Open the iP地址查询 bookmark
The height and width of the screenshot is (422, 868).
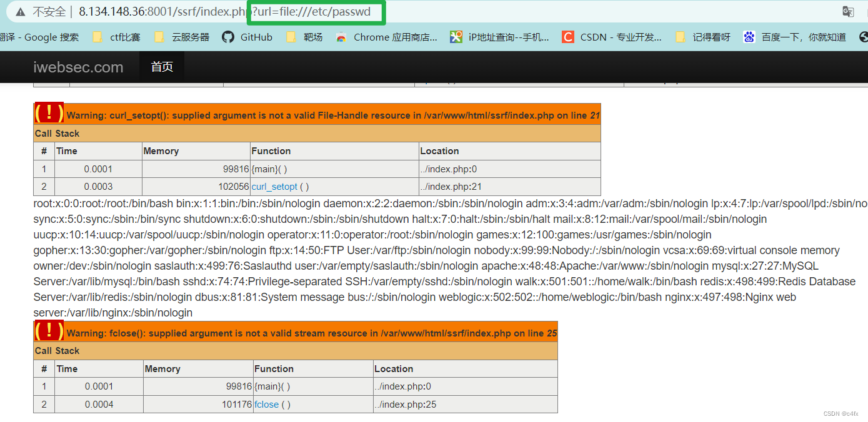[500, 37]
